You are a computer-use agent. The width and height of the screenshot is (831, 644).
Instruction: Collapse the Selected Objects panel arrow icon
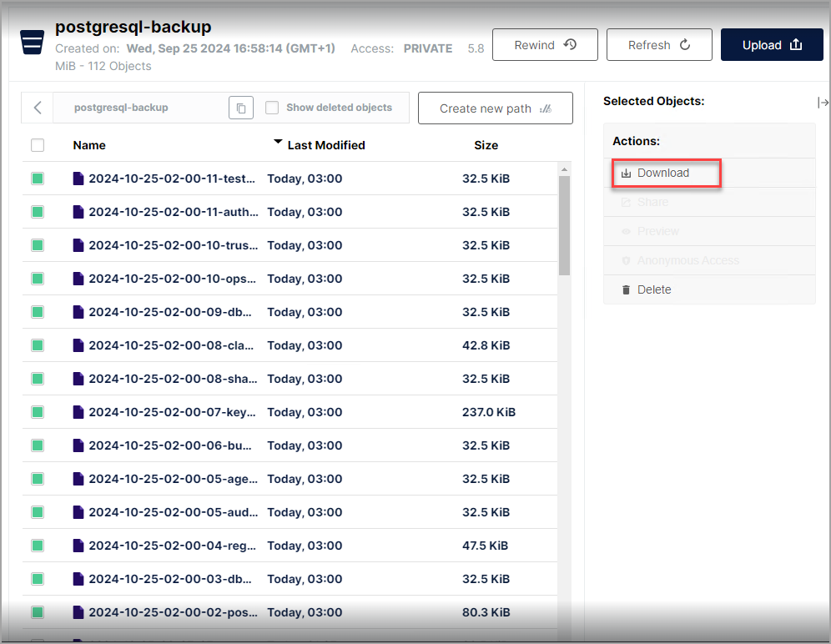[822, 102]
